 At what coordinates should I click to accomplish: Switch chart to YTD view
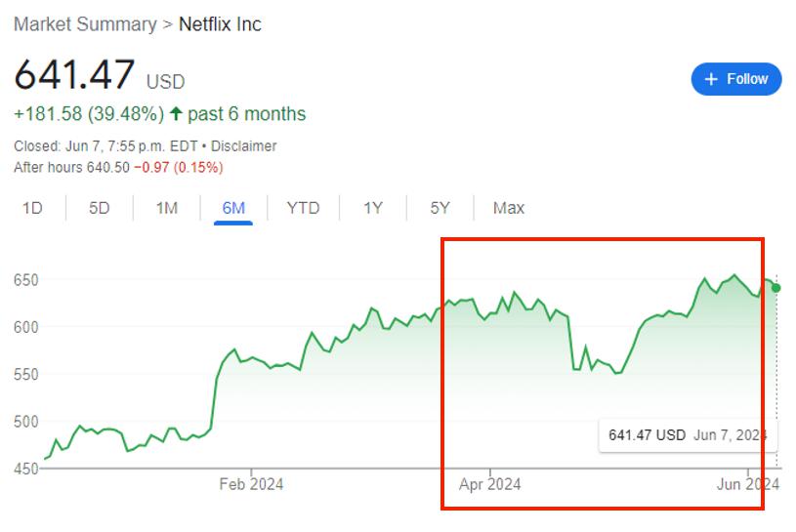303,208
